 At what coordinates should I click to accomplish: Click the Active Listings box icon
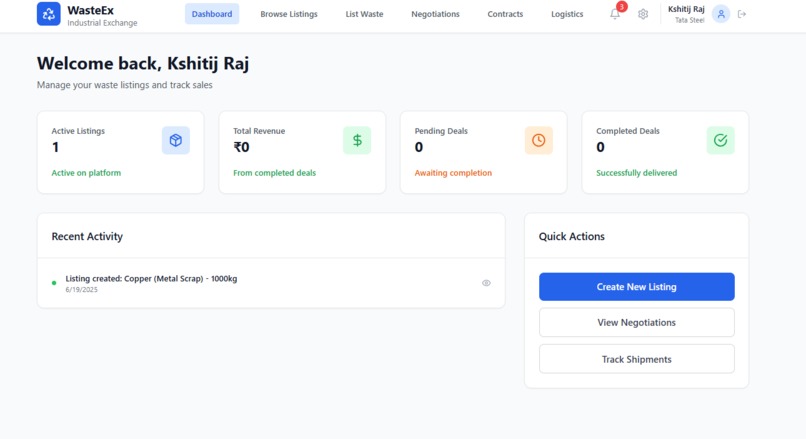click(176, 140)
